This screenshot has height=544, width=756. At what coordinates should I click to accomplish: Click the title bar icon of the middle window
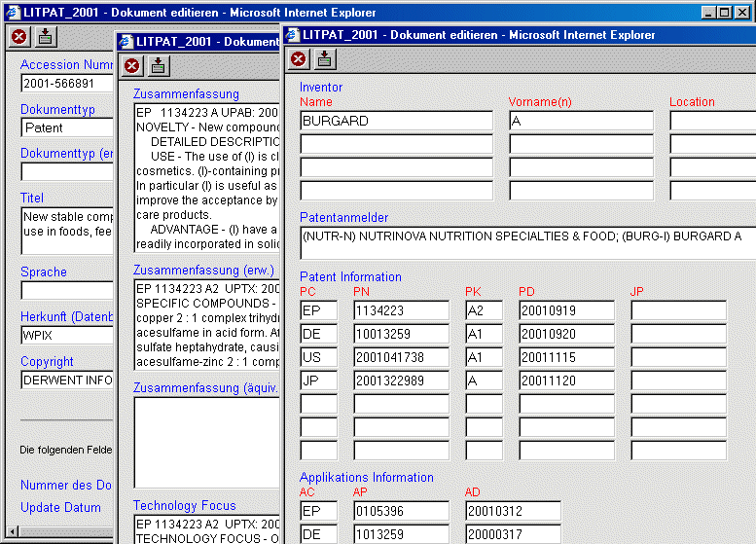(126, 42)
